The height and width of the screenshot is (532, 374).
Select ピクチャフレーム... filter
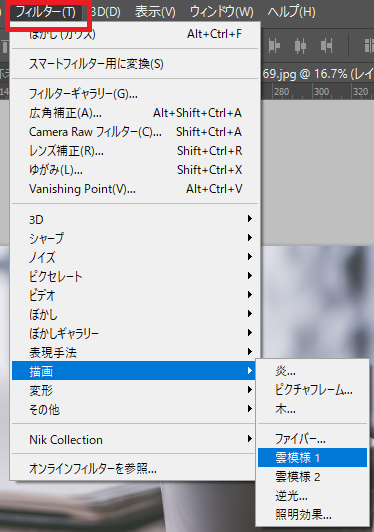(x=312, y=390)
